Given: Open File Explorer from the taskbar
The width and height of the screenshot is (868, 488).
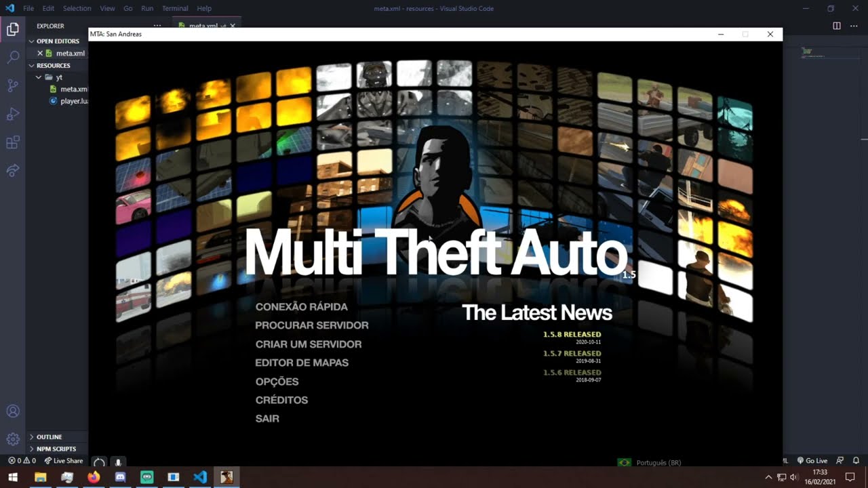Looking at the screenshot, I should pyautogui.click(x=41, y=477).
